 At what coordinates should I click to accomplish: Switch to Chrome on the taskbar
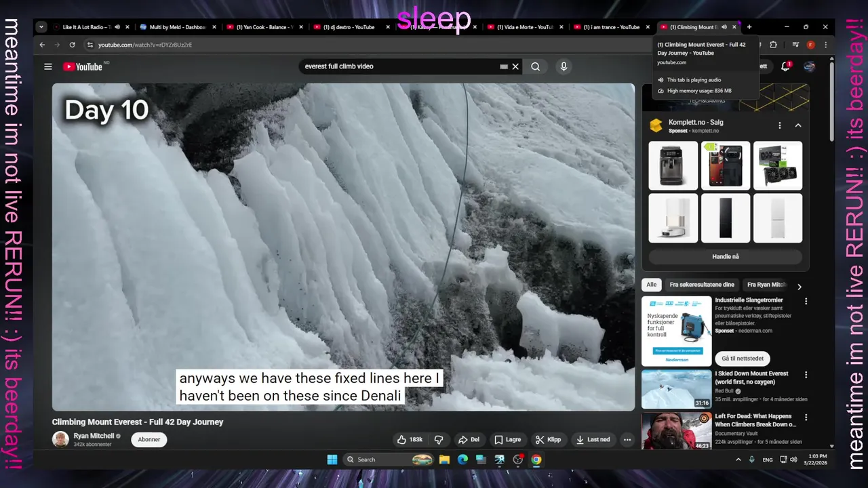pyautogui.click(x=536, y=460)
